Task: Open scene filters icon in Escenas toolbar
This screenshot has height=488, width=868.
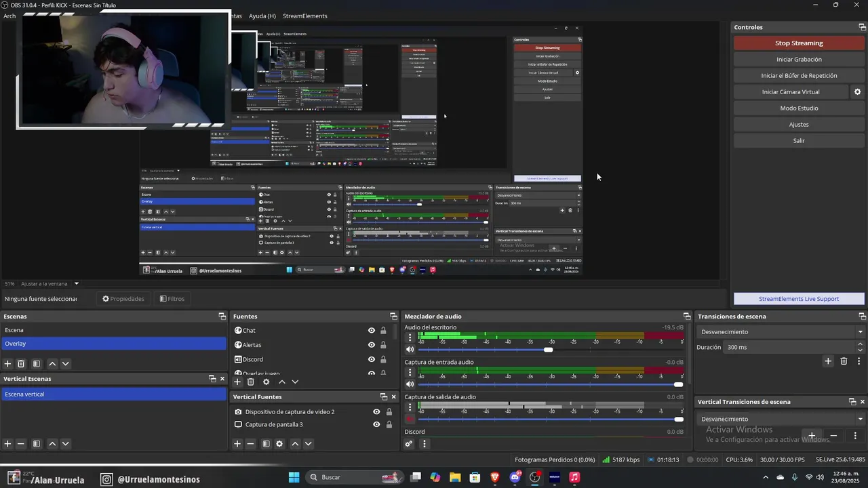Action: coord(37,364)
